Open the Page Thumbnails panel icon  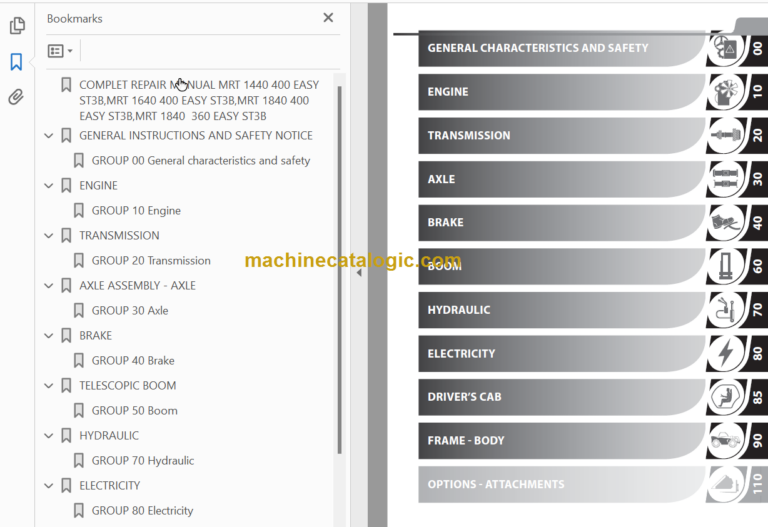pos(17,25)
